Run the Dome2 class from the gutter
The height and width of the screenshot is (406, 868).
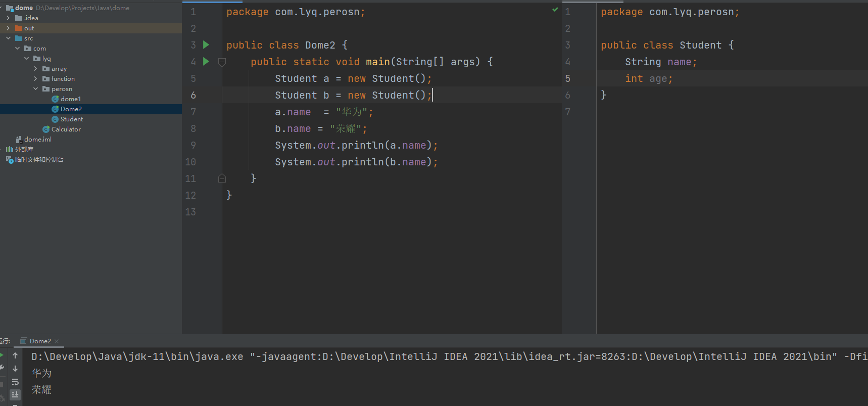pyautogui.click(x=206, y=45)
